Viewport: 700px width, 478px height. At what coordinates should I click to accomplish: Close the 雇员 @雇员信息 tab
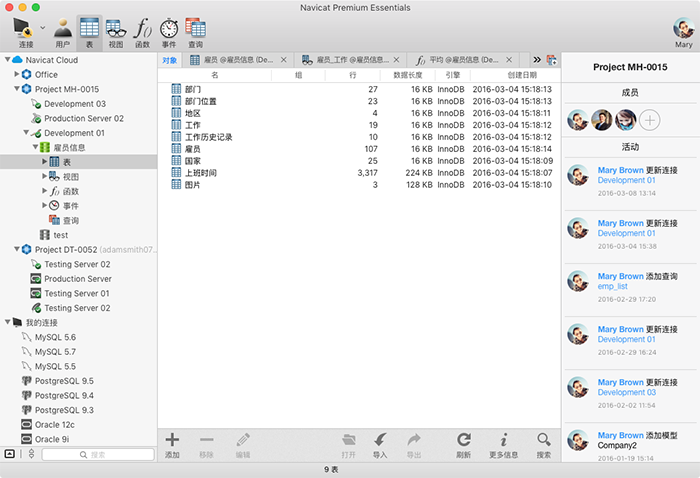283,60
